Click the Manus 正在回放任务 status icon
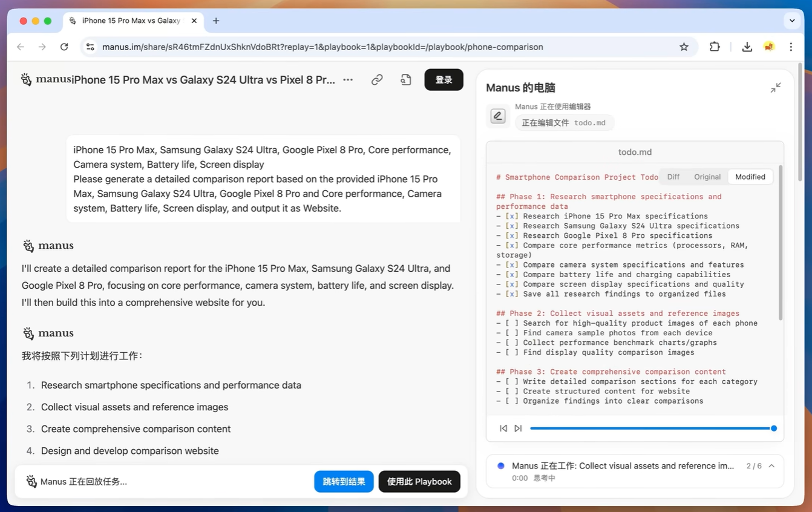The width and height of the screenshot is (812, 512). [x=31, y=482]
